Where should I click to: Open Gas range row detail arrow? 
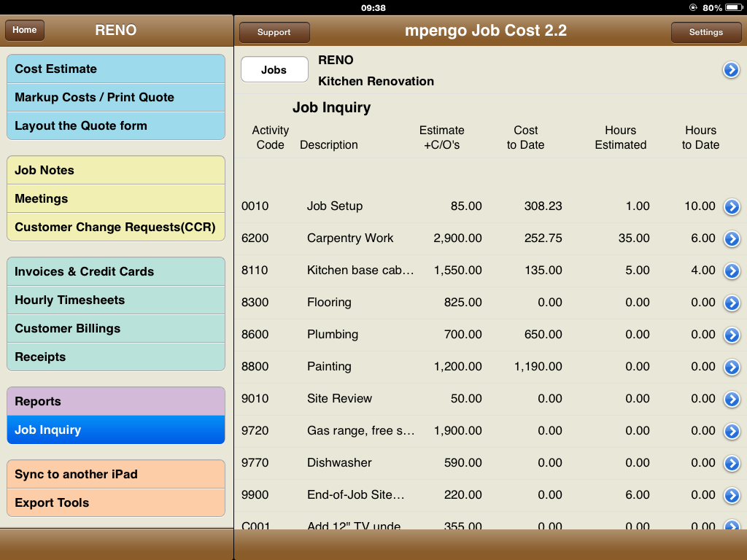point(731,432)
